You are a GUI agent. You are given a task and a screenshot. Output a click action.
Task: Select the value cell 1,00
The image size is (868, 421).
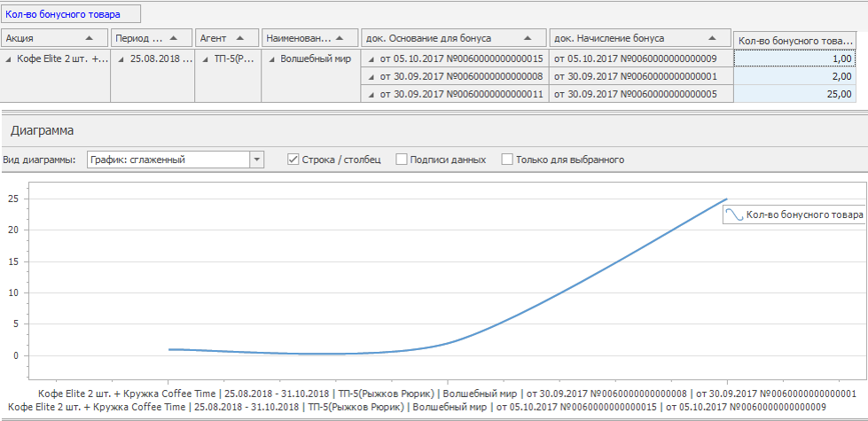[795, 58]
